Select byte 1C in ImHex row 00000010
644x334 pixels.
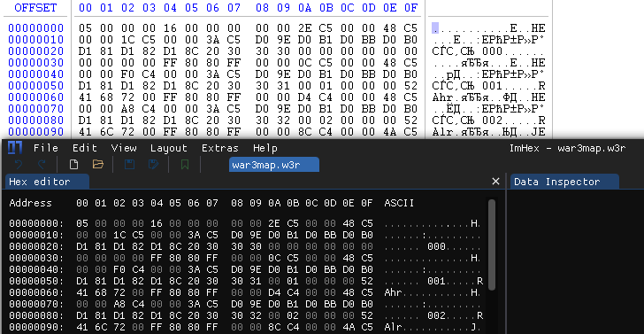pyautogui.click(x=119, y=236)
